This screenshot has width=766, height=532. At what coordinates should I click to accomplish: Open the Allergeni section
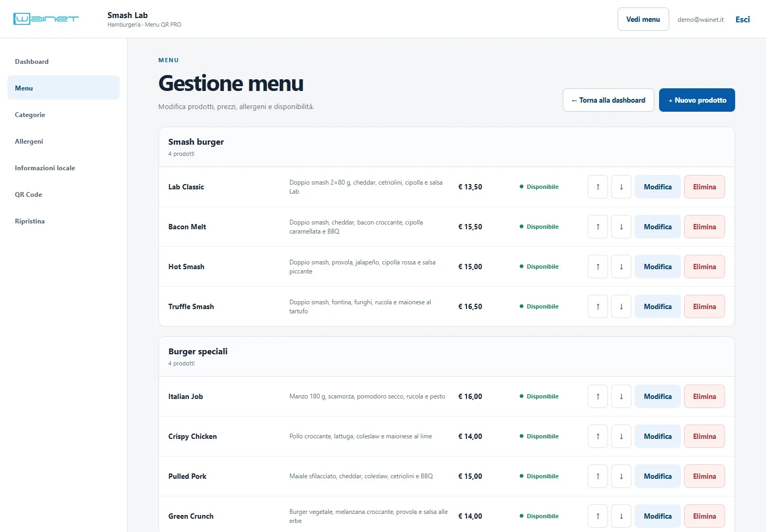pos(63,142)
